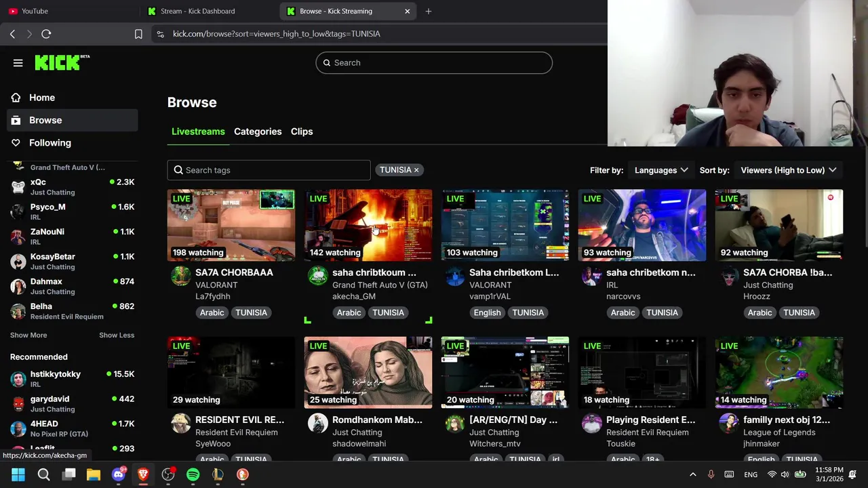868x488 pixels.
Task: Open vamp1rVAL stream thumbnail
Action: click(x=505, y=225)
